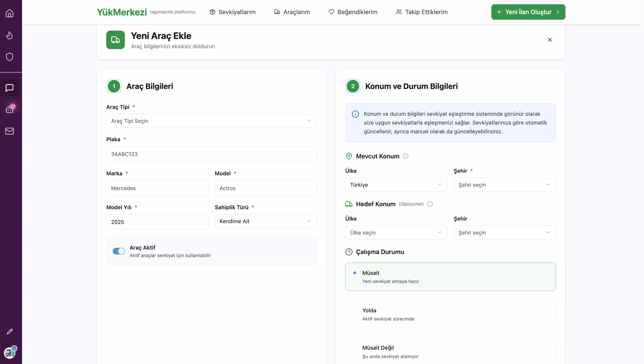Click info icon beside Hedef Konum
This screenshot has width=644, height=364.
click(430, 204)
